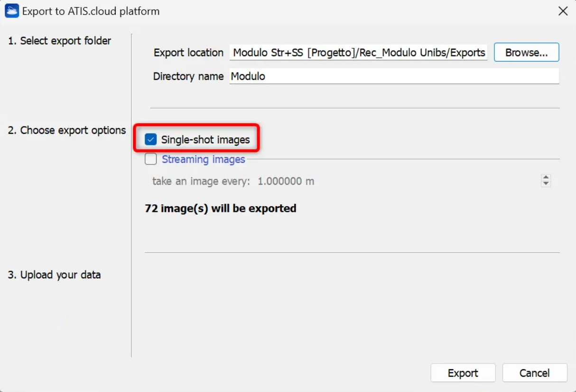The height and width of the screenshot is (392, 576).
Task: Click the Export location path field
Action: point(359,53)
